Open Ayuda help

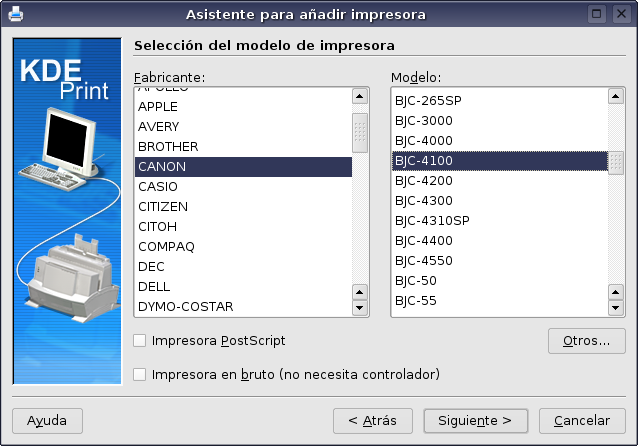pyautogui.click(x=47, y=420)
